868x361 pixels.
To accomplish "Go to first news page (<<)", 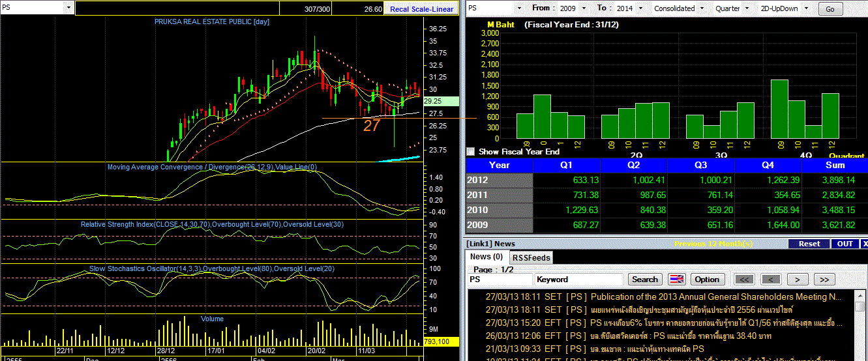I will 745,280.
